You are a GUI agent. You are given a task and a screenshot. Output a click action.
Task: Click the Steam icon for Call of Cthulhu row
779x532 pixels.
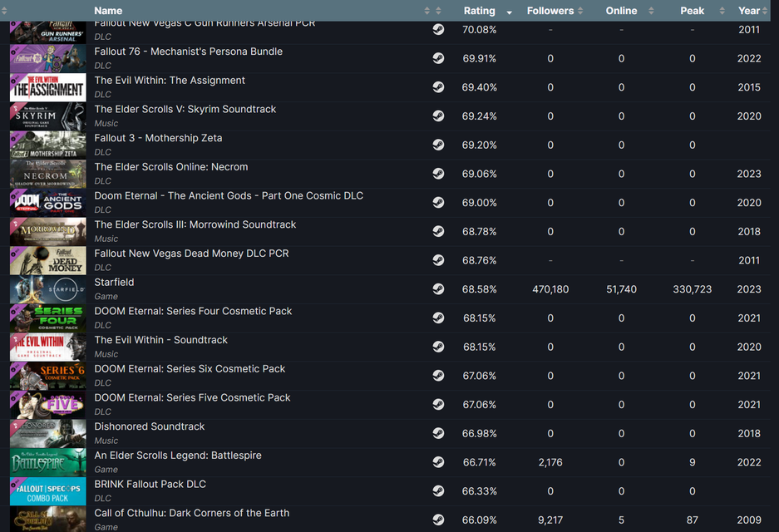click(438, 520)
